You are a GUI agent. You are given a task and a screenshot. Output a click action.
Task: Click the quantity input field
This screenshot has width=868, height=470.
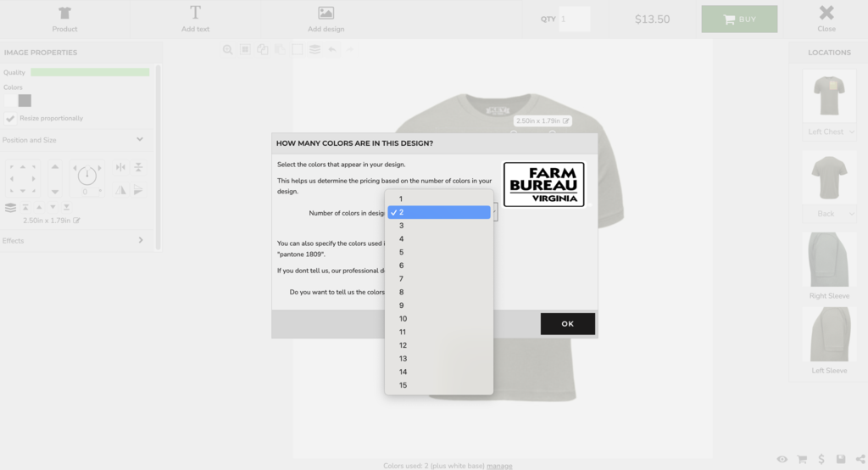(x=574, y=19)
